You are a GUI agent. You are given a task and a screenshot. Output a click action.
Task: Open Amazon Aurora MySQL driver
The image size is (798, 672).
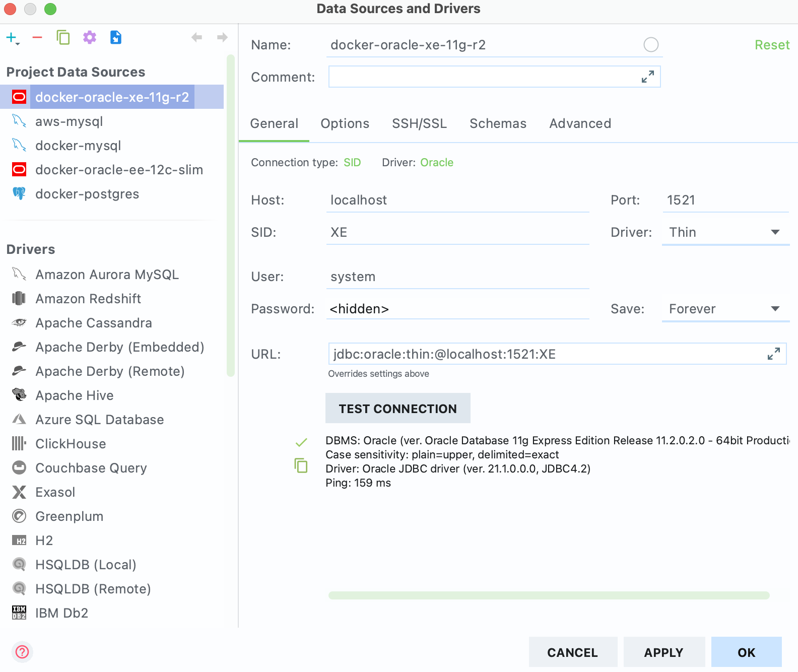pyautogui.click(x=112, y=274)
